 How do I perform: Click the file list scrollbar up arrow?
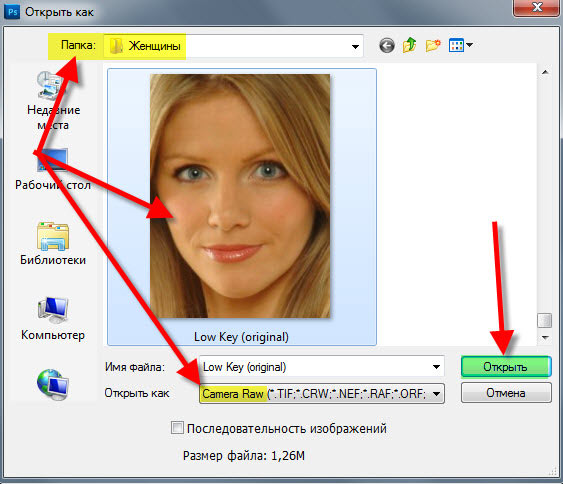545,72
